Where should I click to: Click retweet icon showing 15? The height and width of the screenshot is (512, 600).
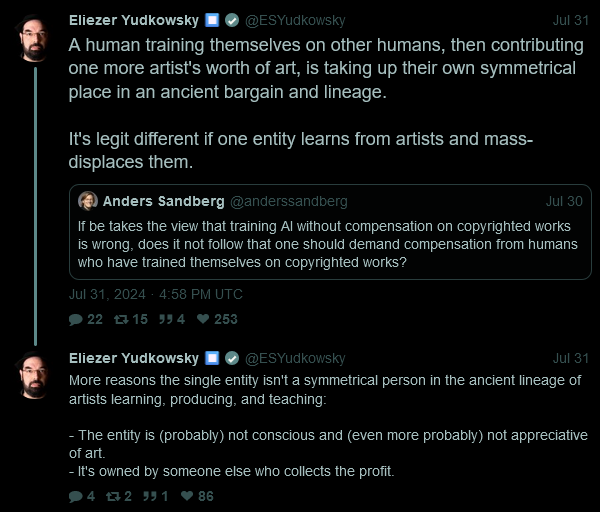coord(121,320)
